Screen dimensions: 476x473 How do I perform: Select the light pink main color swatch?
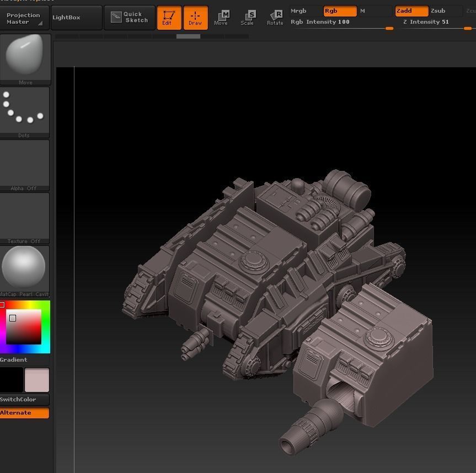[x=37, y=380]
